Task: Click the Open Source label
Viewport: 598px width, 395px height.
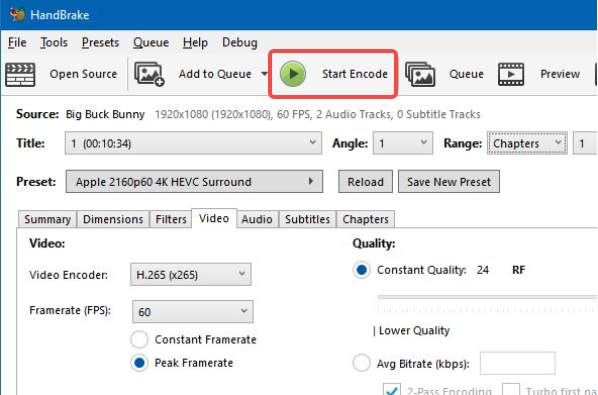Action: (x=83, y=74)
